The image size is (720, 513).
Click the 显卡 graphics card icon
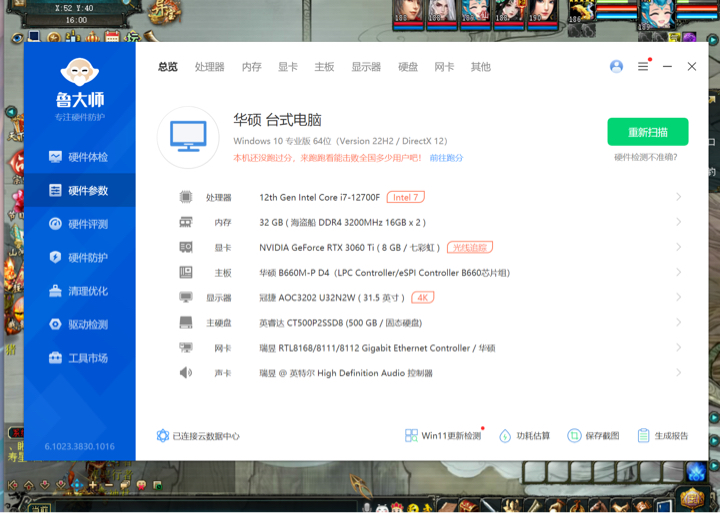186,248
